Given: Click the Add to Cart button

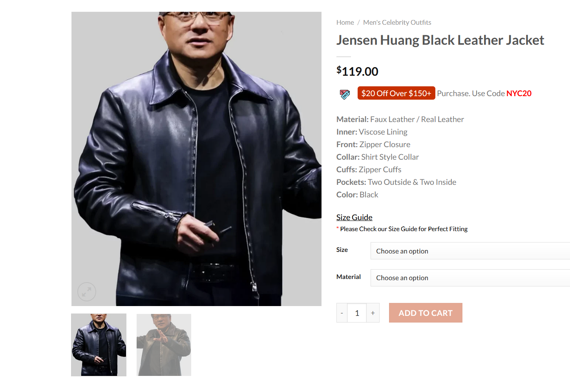Looking at the screenshot, I should point(426,313).
